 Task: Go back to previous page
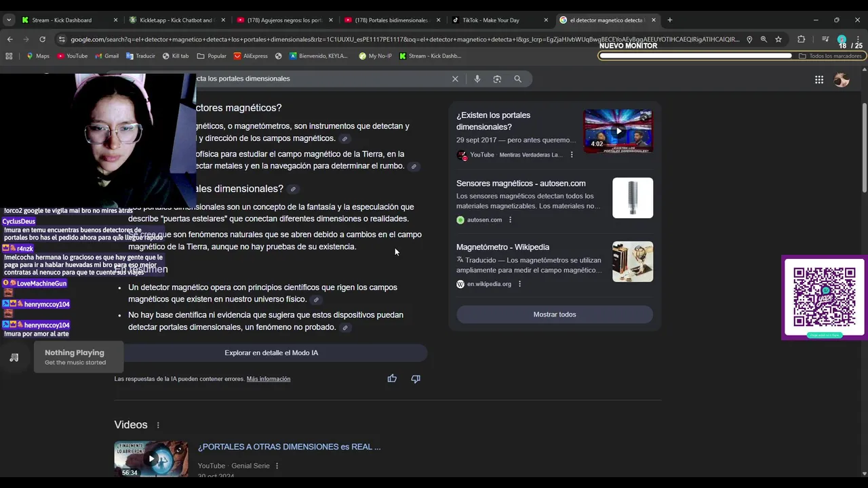pos(9,39)
